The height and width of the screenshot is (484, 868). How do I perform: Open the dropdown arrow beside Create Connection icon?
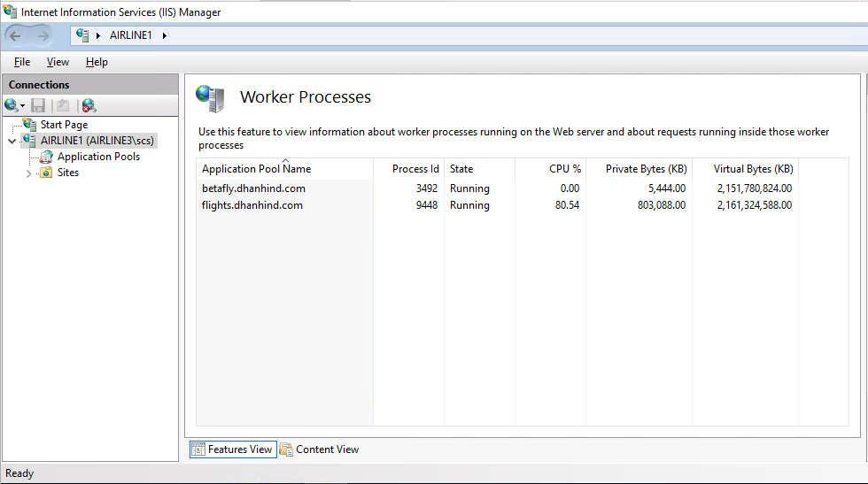click(x=23, y=105)
